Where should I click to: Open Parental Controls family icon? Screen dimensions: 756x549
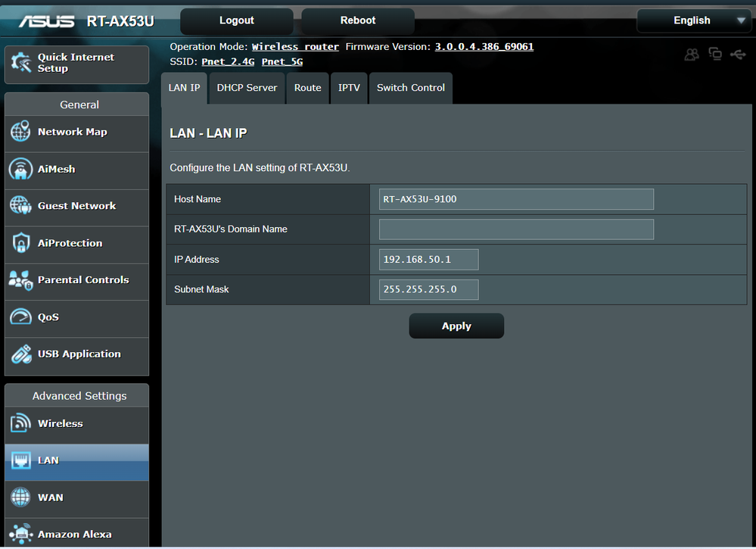click(20, 280)
